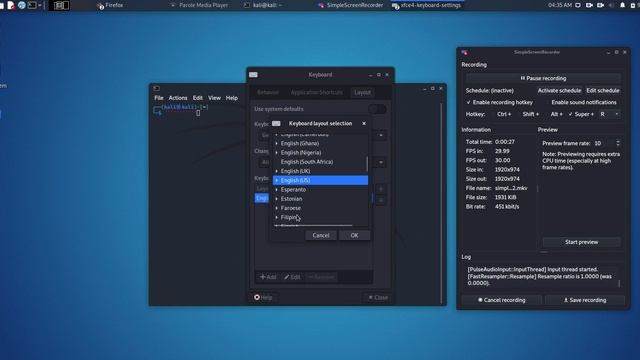Screen dimensions: 640x360
Task: Expand the English (Ghana) layout variants
Action: [x=277, y=144]
